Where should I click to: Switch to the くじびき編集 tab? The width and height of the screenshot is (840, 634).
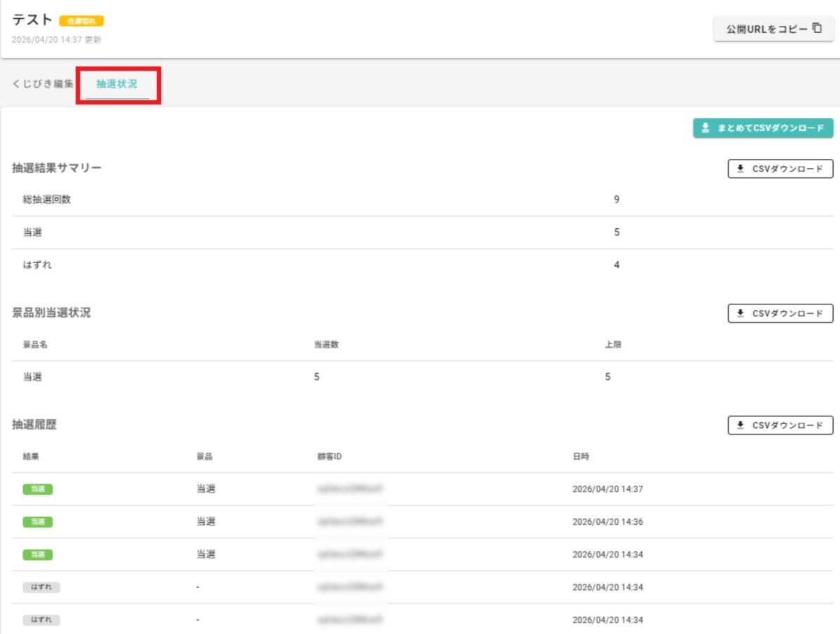tap(43, 84)
